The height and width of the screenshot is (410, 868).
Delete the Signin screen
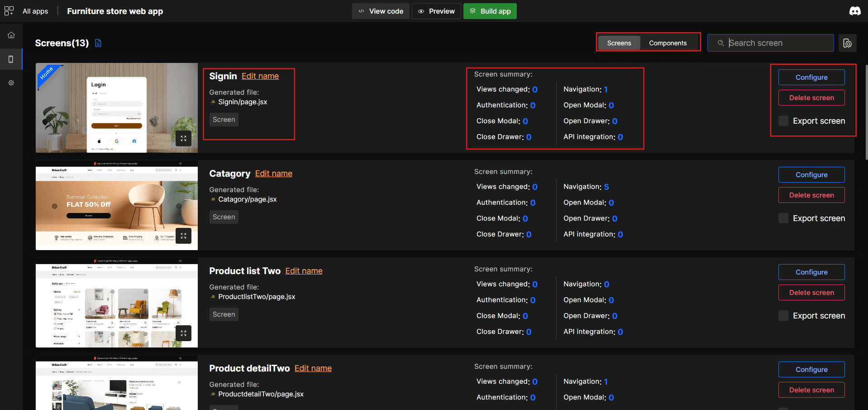[x=811, y=98]
